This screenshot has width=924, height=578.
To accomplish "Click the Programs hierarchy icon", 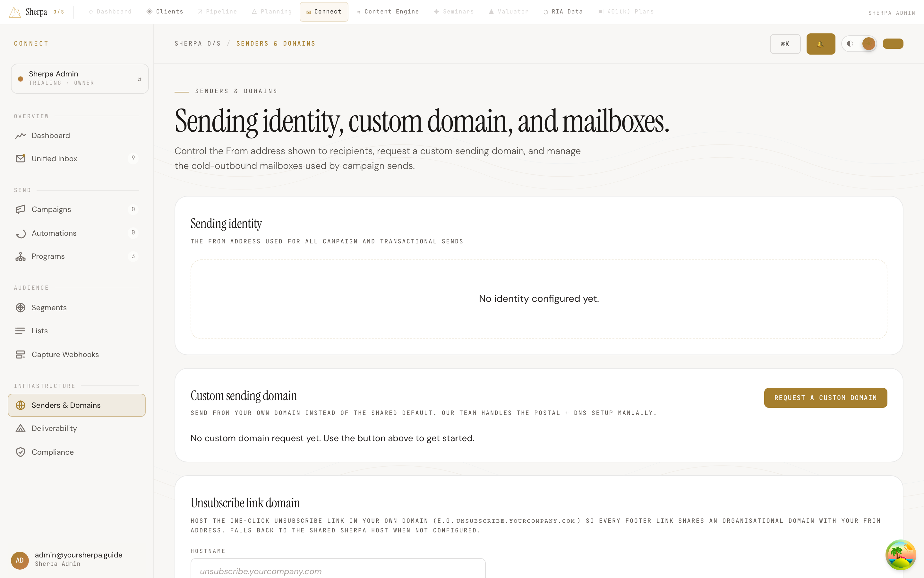I will tap(21, 257).
